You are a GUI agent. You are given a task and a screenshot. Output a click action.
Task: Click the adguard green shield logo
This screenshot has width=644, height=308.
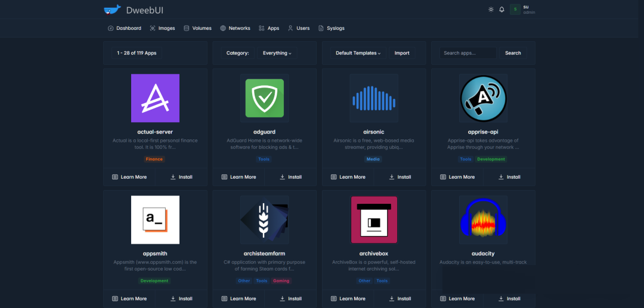tap(265, 98)
